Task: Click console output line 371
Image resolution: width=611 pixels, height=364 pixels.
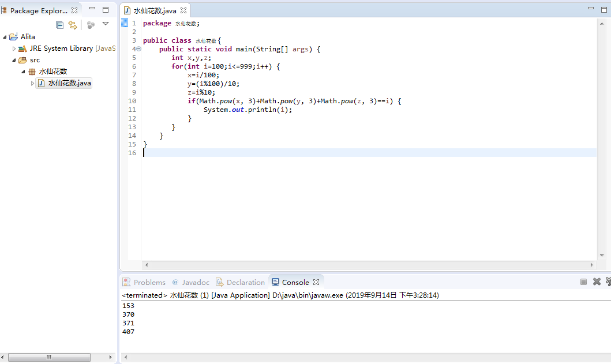Action: [128, 323]
